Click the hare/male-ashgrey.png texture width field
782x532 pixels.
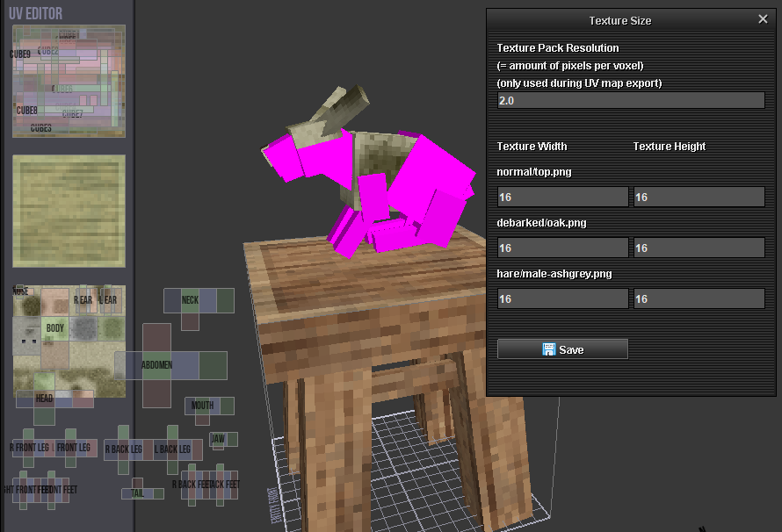point(562,299)
